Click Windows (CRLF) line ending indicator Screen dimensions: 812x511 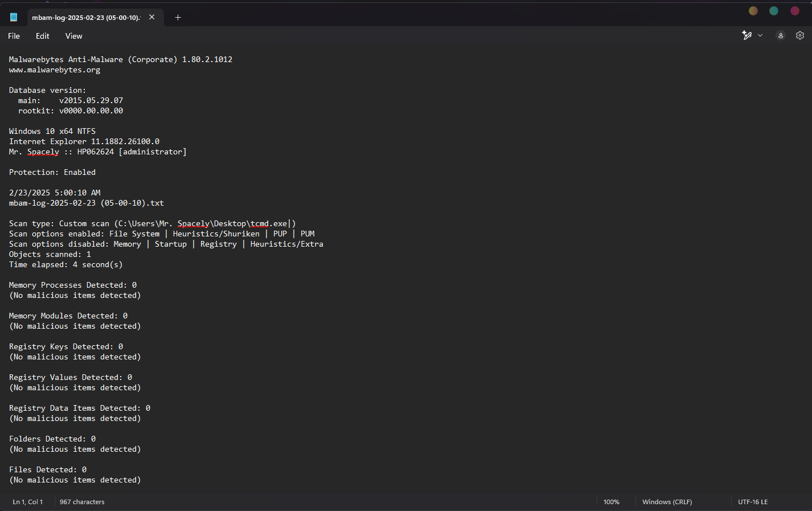click(667, 502)
